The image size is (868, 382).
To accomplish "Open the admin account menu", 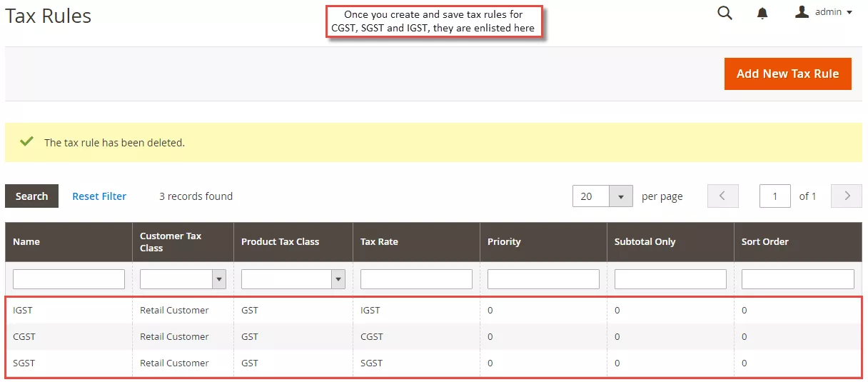I will click(x=824, y=12).
